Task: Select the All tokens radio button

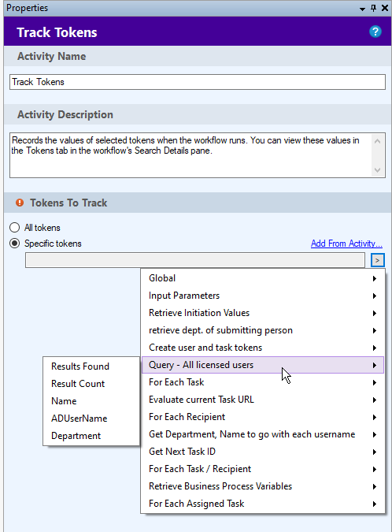Action: 15,227
